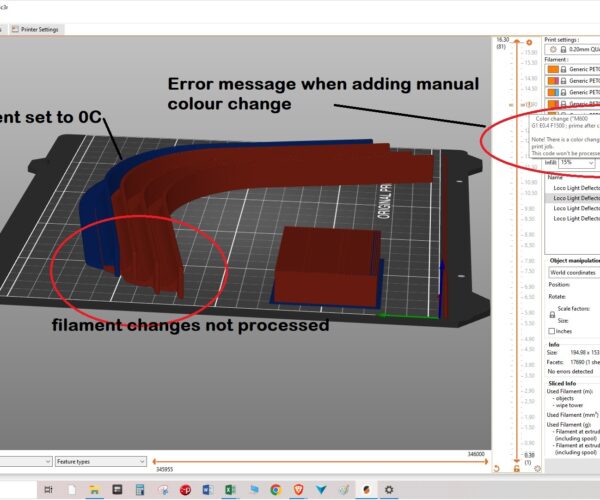Viewport: 600px width, 500px height.
Task: Click the red box model on the print bed
Action: coord(327,267)
